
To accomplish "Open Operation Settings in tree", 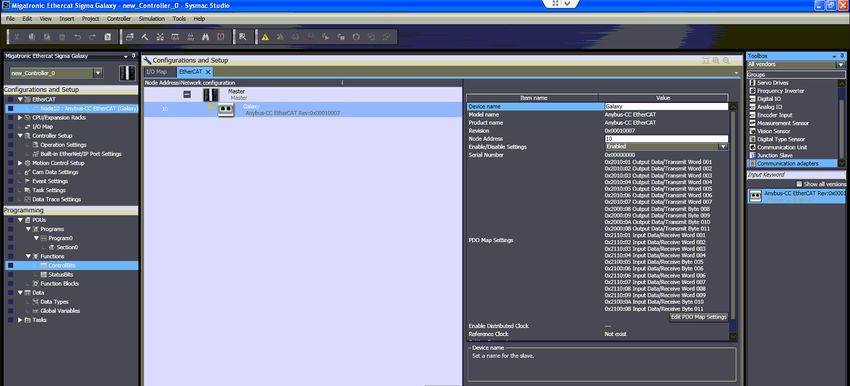I will click(x=63, y=145).
